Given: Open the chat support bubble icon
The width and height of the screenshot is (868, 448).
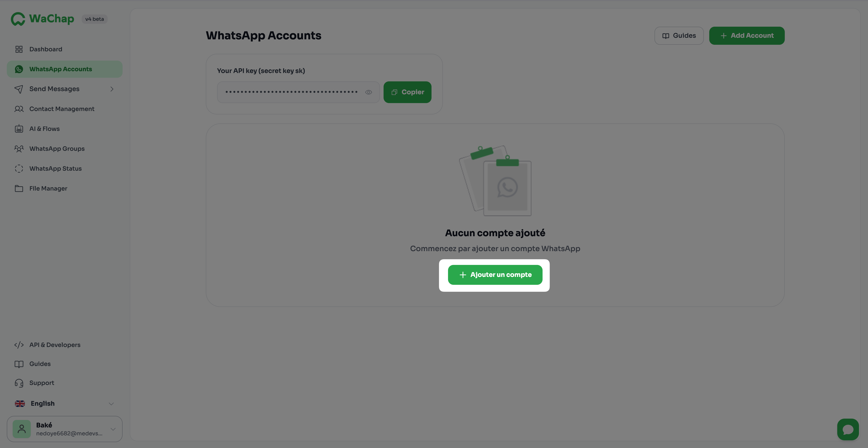Looking at the screenshot, I should click(x=847, y=429).
